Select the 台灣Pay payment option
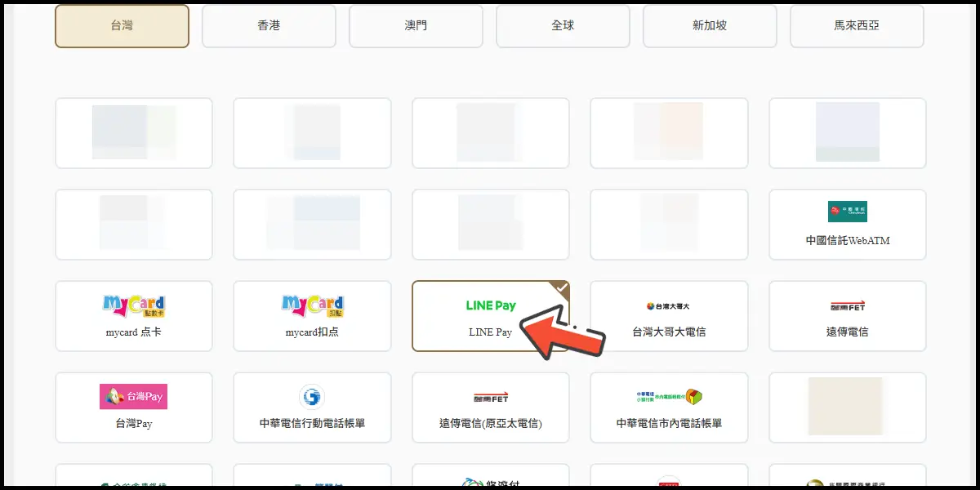 click(133, 408)
